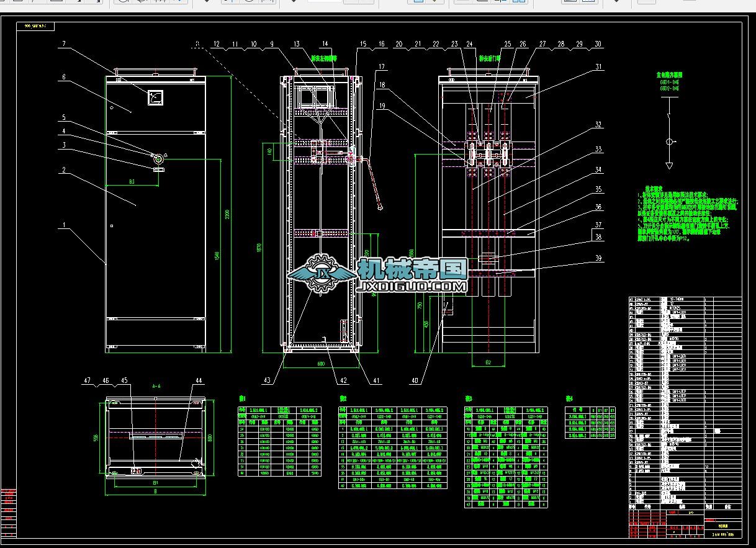Screen dimensions: 756x548
Task: Click the GGD2-04 text under circuit title
Action: coord(670,88)
